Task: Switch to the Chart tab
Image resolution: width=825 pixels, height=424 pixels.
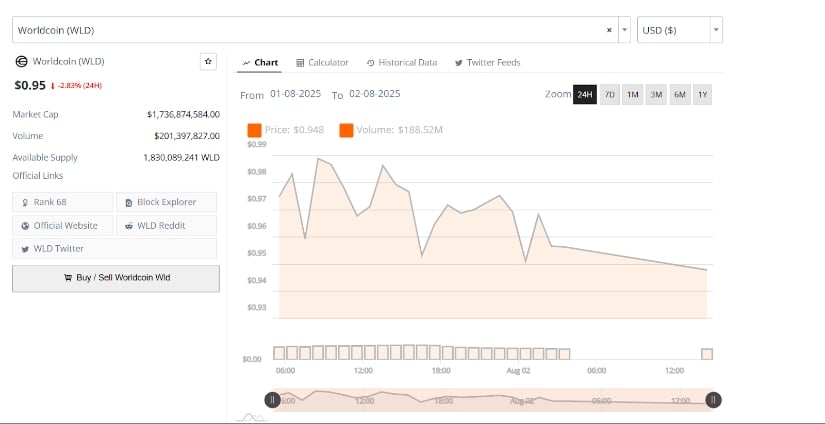Action: [x=260, y=63]
